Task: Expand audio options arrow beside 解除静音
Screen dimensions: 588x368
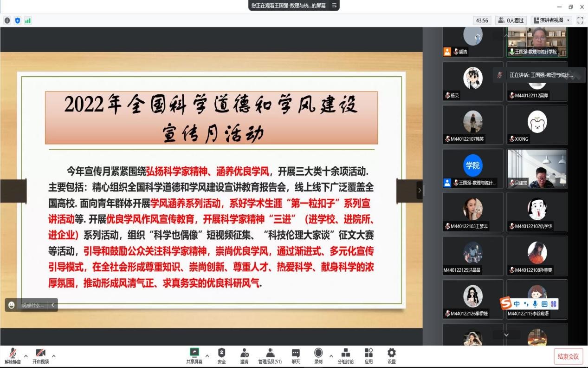Action: point(26,356)
